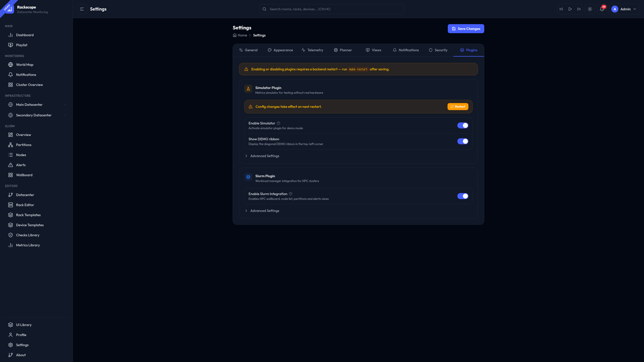Select the Rack Editor in the sidebar
Screen dimensions: 644x362
(x=25, y=205)
